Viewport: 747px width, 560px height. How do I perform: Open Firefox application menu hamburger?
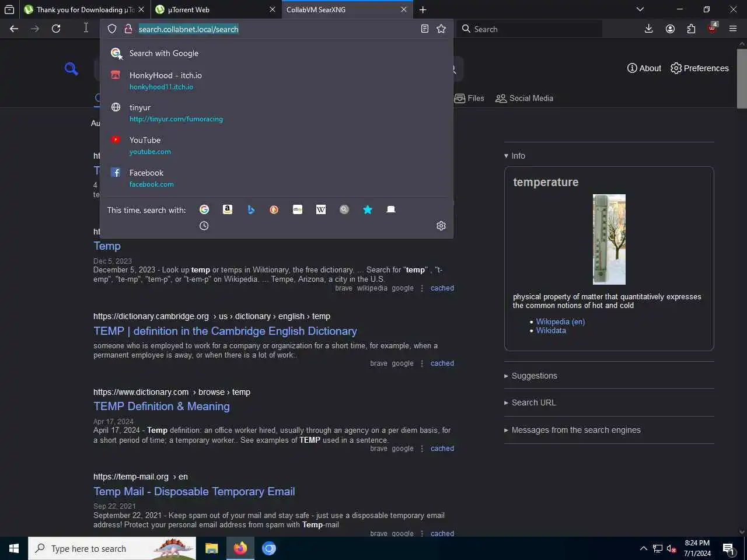click(x=733, y=29)
